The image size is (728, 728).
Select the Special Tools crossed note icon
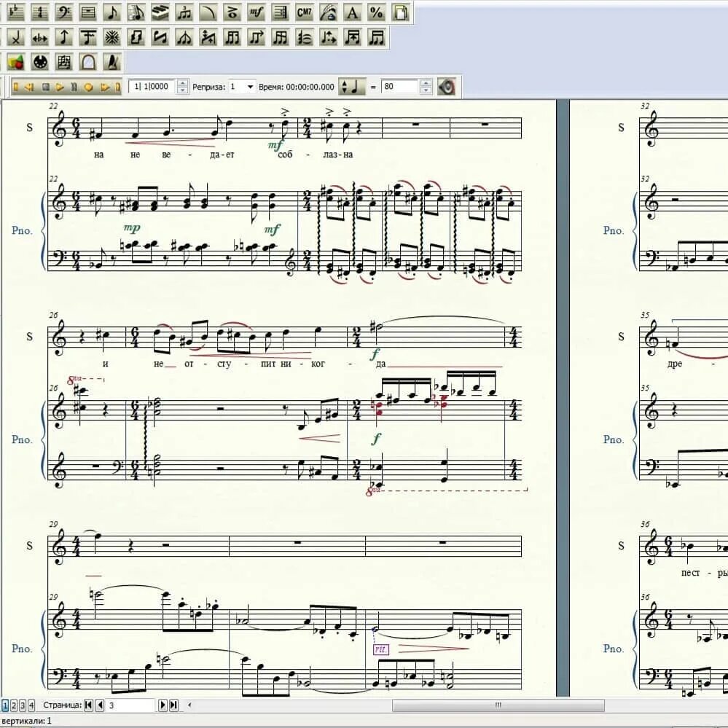click(x=16, y=37)
